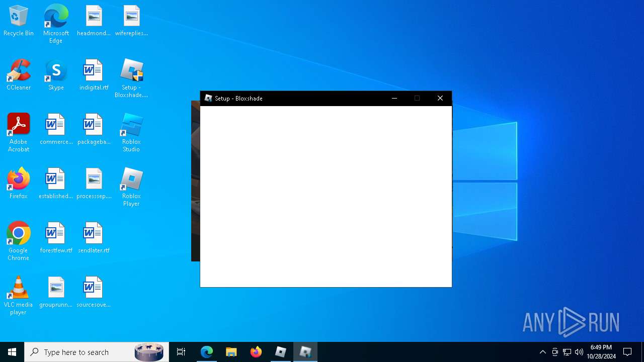
Task: Open the clock showing 6:49 PM
Action: (601, 352)
